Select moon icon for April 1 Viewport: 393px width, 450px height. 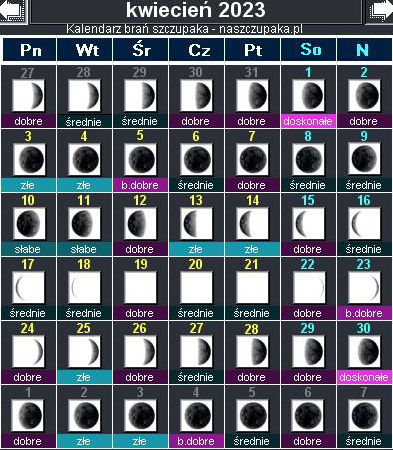(308, 95)
